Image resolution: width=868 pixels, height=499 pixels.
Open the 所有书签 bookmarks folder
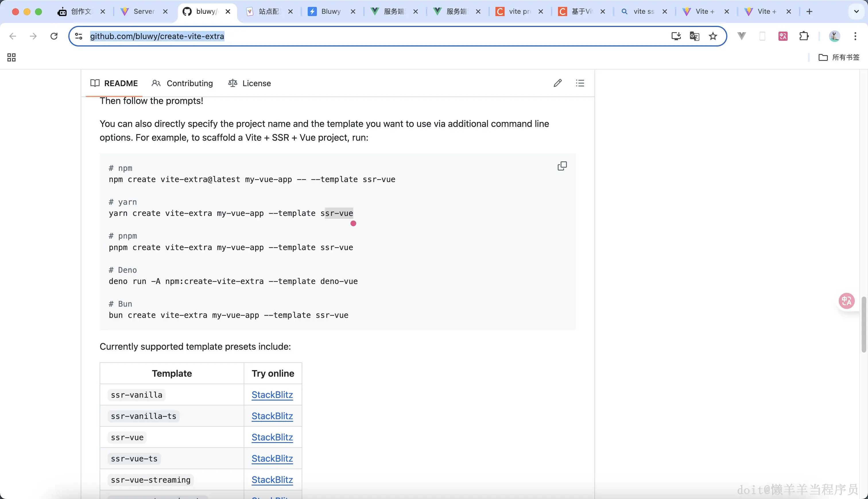click(839, 57)
